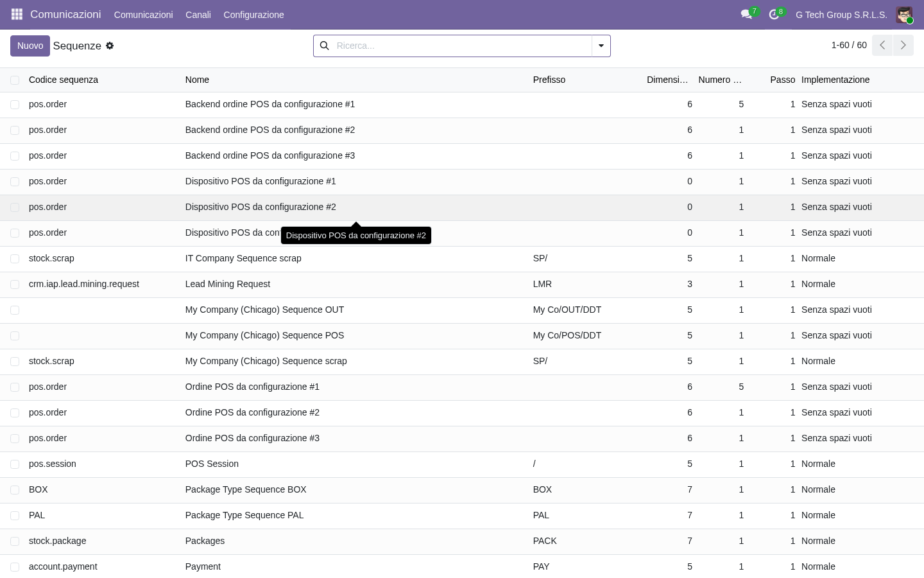Open the activities clock icon with badge 8

774,14
